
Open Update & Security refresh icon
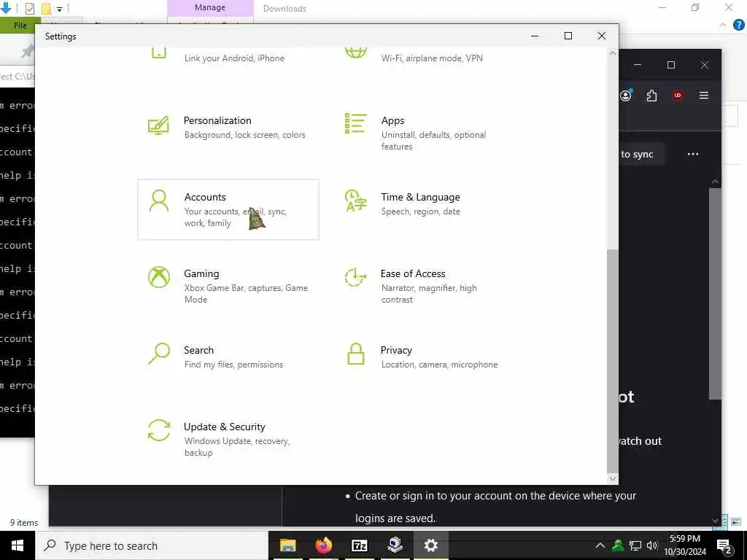click(x=158, y=430)
